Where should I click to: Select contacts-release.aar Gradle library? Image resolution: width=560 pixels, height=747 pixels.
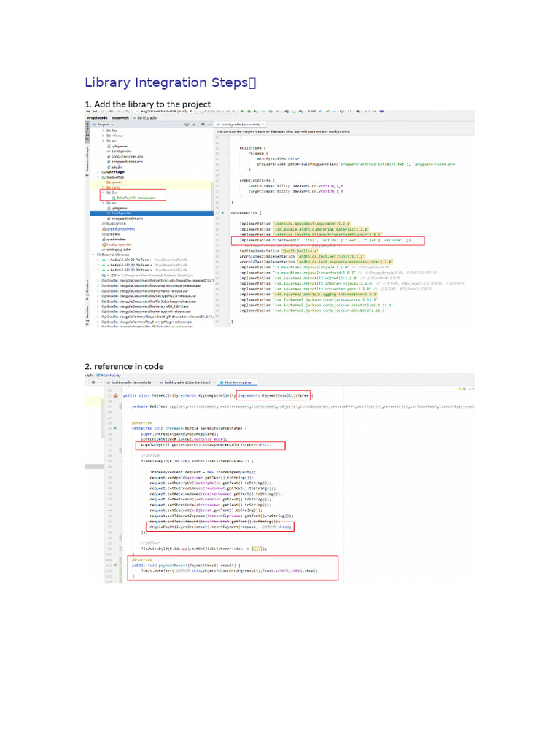145,290
